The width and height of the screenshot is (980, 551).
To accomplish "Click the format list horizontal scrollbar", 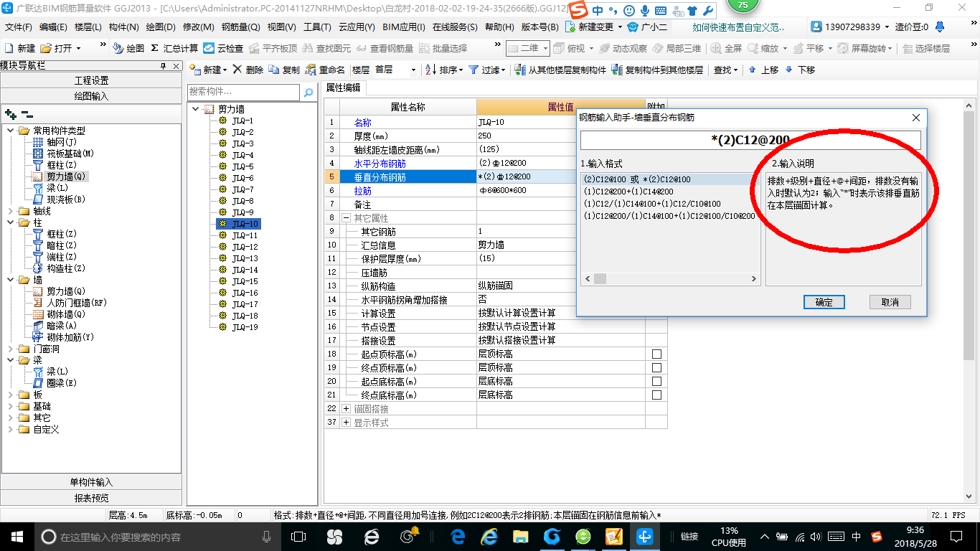I will point(670,279).
